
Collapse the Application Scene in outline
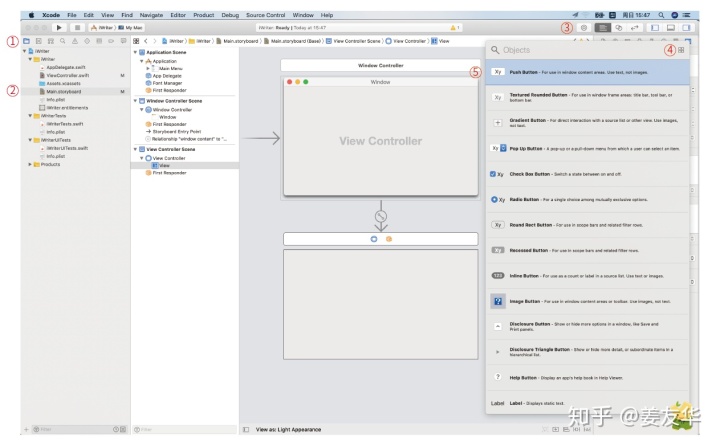pyautogui.click(x=135, y=52)
